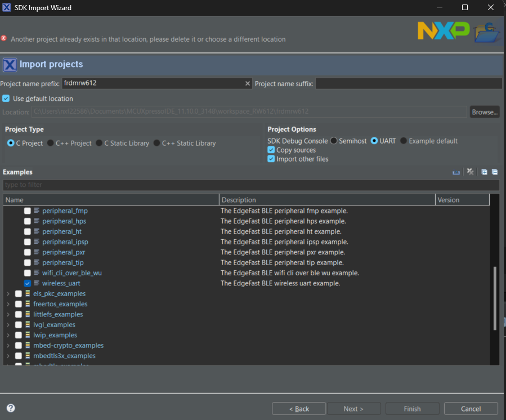Expand the lvgl_examples tree node
Viewport: 506px width, 420px height.
tap(8, 325)
